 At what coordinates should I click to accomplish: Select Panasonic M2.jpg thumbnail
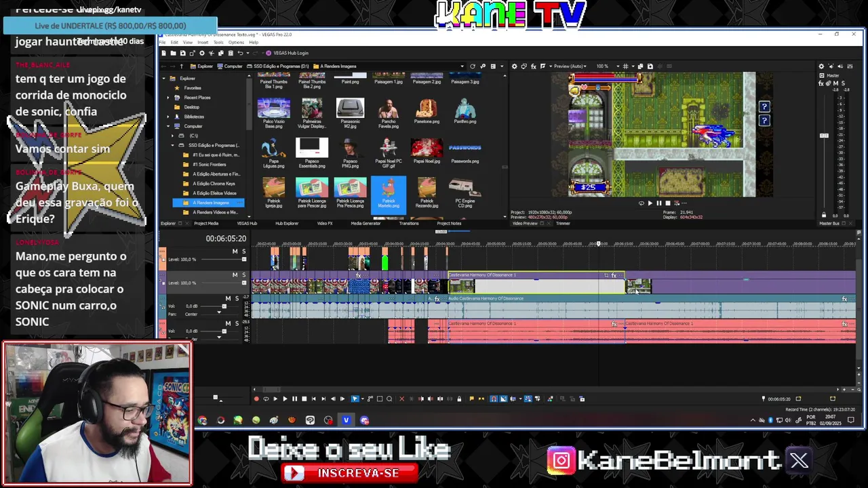(350, 113)
